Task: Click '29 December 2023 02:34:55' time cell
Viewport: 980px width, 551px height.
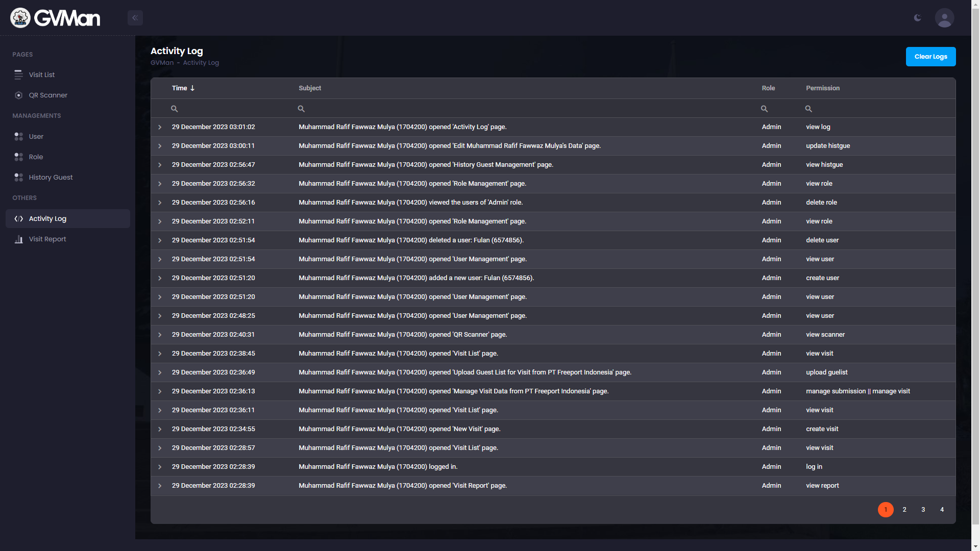Action: coord(213,429)
